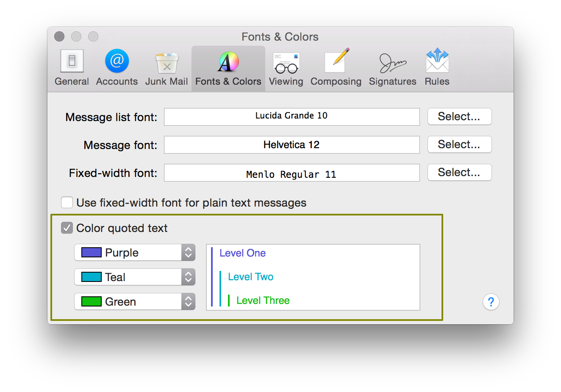Image resolution: width=561 pixels, height=392 pixels.
Task: Click the Lucida Grande 10 font field
Action: coord(292,116)
